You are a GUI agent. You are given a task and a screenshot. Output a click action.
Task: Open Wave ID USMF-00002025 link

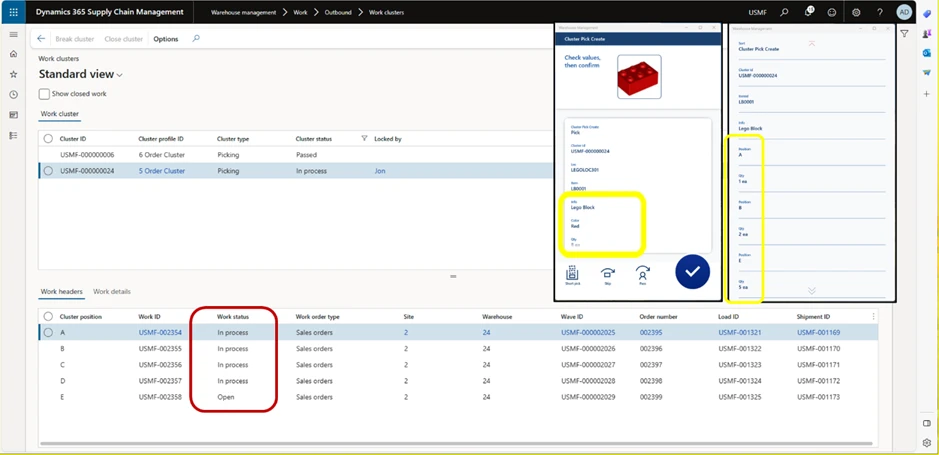588,333
